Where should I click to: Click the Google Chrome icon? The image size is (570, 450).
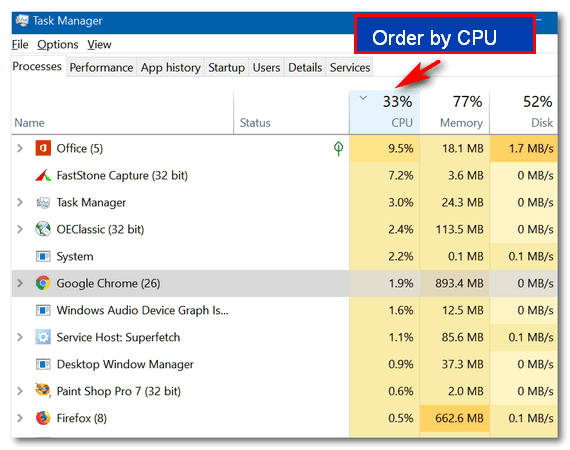point(43,283)
